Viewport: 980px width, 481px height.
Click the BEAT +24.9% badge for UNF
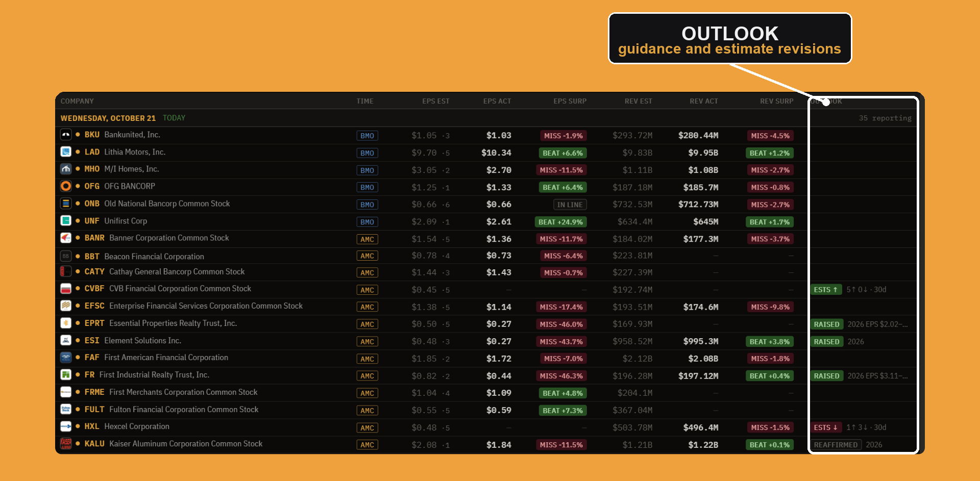coord(560,222)
